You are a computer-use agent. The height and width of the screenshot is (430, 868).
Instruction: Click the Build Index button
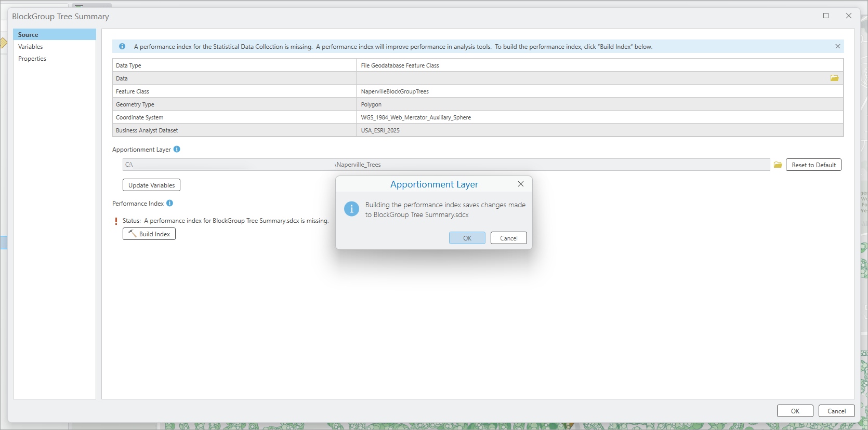click(x=149, y=234)
